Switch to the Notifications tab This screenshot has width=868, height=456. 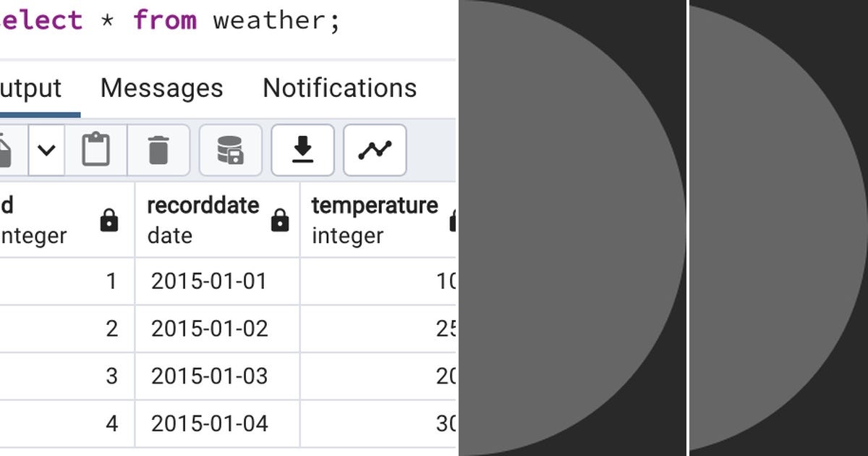(x=339, y=88)
